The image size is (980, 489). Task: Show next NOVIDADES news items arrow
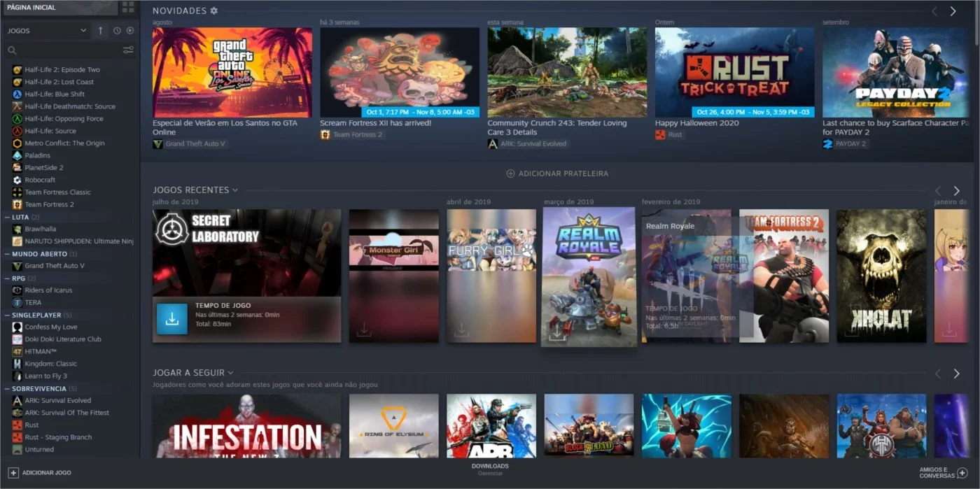[953, 11]
